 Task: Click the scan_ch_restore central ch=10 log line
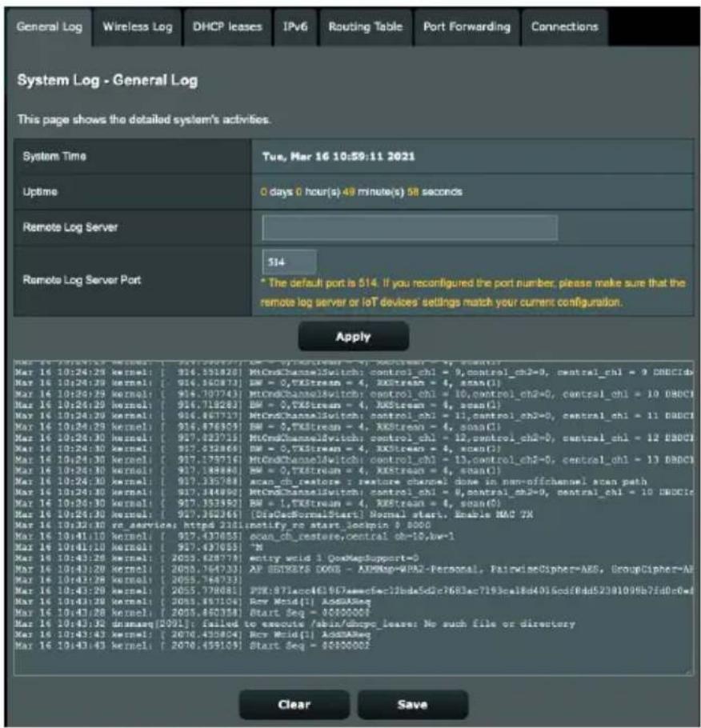[234, 536]
